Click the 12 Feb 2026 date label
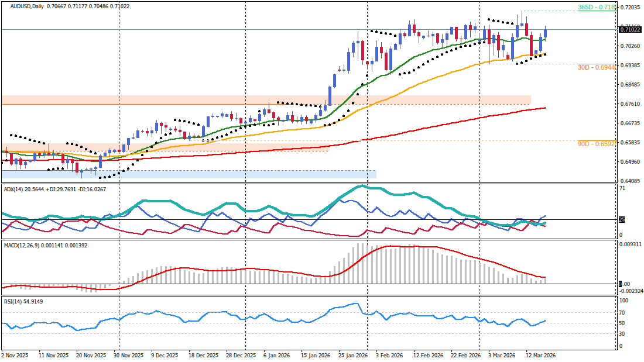The image size is (644, 362). (428, 355)
